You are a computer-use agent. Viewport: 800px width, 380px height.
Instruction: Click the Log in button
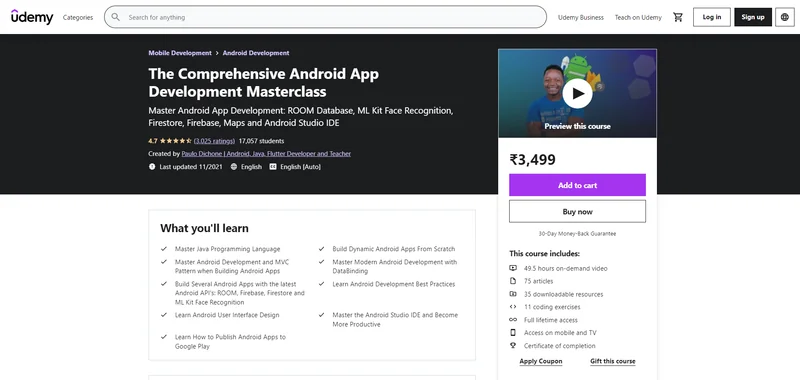712,17
